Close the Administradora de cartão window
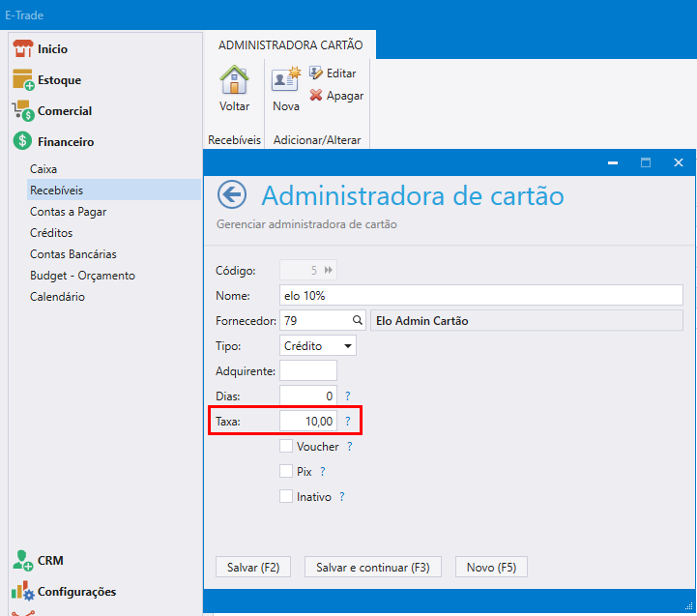The width and height of the screenshot is (697, 616). (679, 162)
